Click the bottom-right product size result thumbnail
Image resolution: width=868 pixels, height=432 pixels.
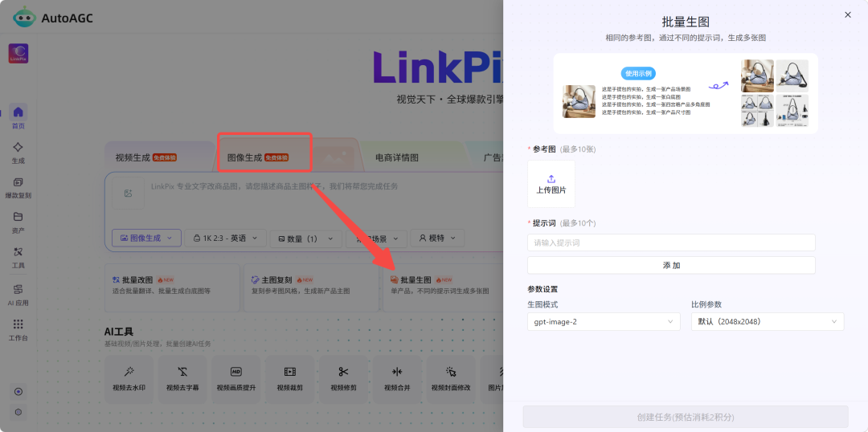[x=792, y=111]
